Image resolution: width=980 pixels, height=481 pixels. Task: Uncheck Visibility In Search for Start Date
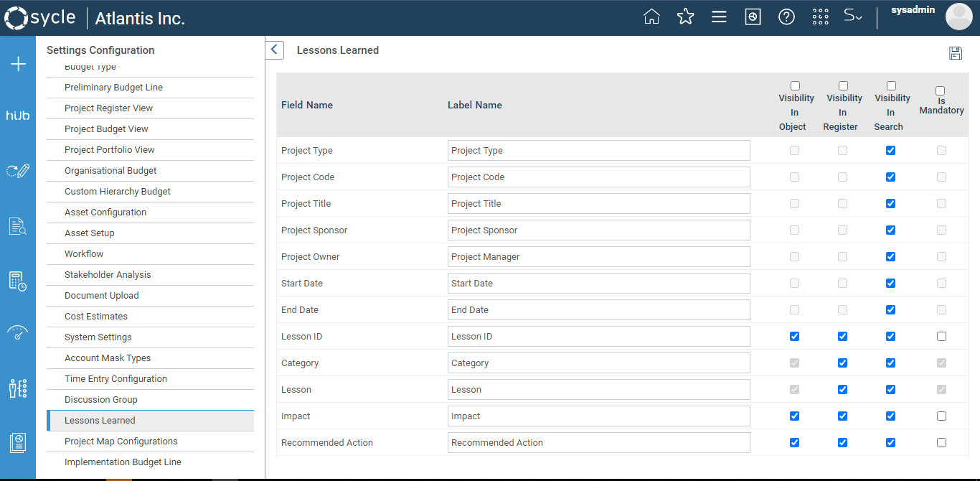(890, 284)
